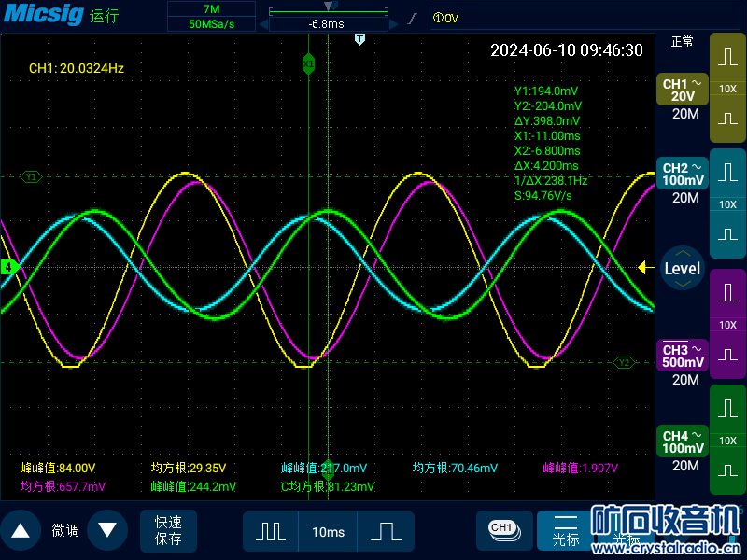Open the cursor (光标) tab
This screenshot has width=747, height=560.
(x=566, y=531)
